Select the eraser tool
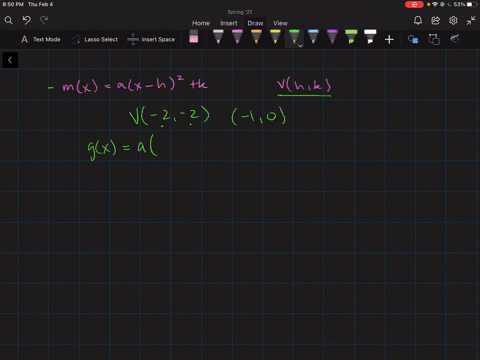480x360 pixels. 194,37
